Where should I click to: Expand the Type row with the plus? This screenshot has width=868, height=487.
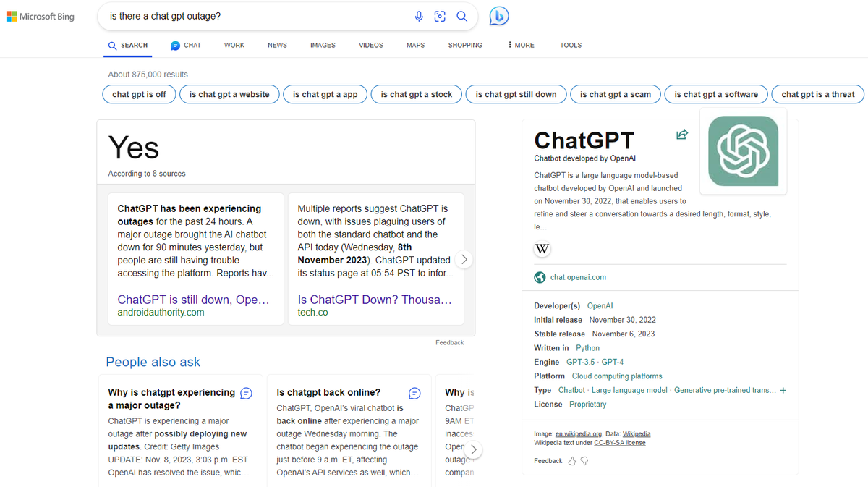[783, 390]
